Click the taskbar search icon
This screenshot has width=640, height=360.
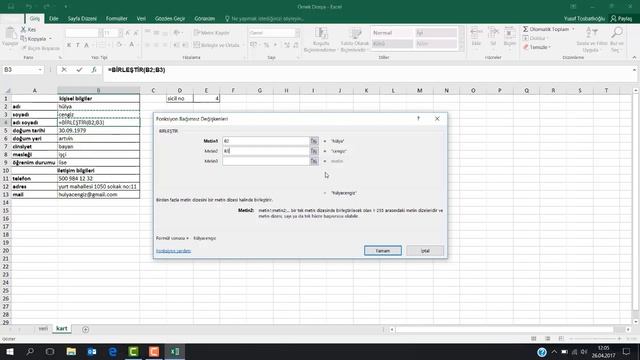click(30, 351)
